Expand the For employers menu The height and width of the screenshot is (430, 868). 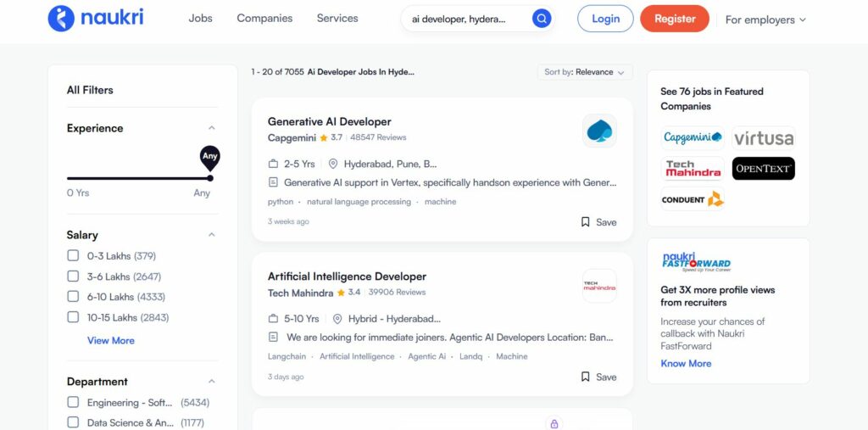(x=765, y=20)
